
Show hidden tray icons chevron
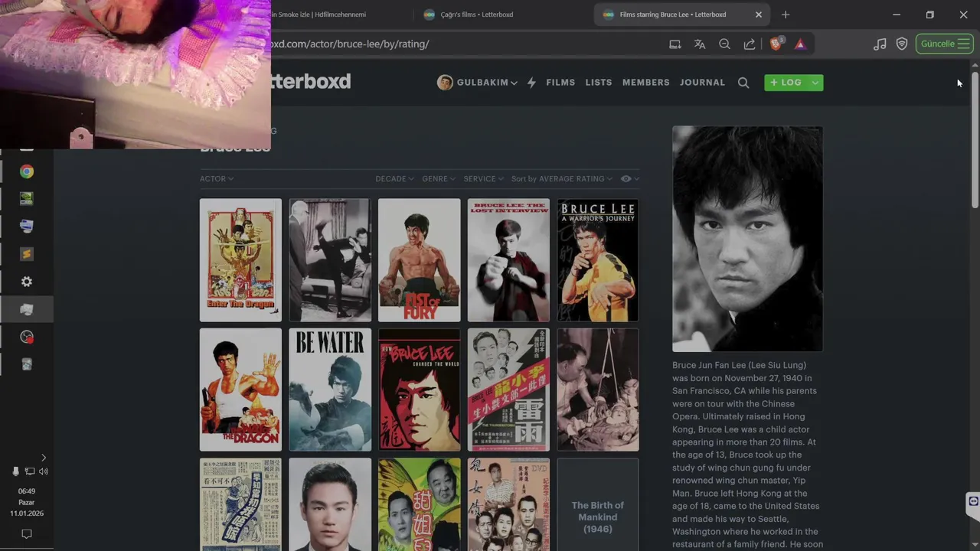pos(44,458)
